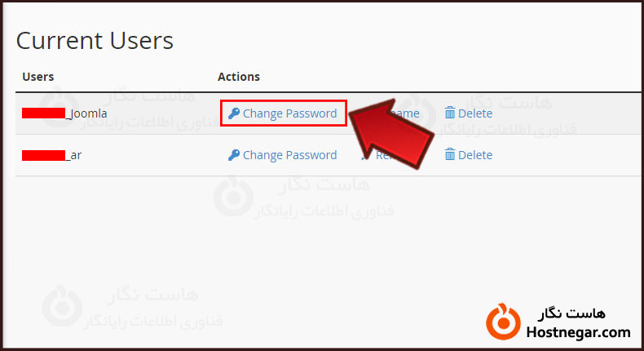The image size is (644, 351).
Task: Delete the _ar database user
Action: point(474,155)
